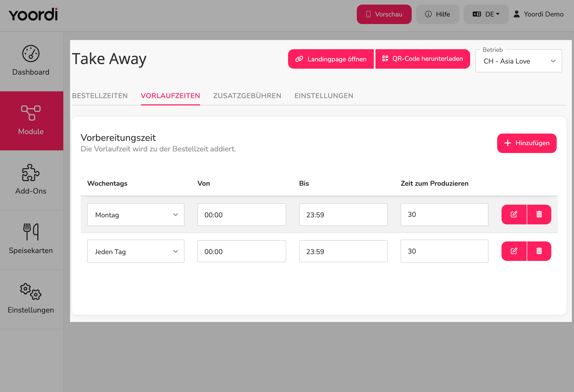Open Einstellungen gears icon in sidebar
The width and height of the screenshot is (574, 392).
(x=31, y=291)
